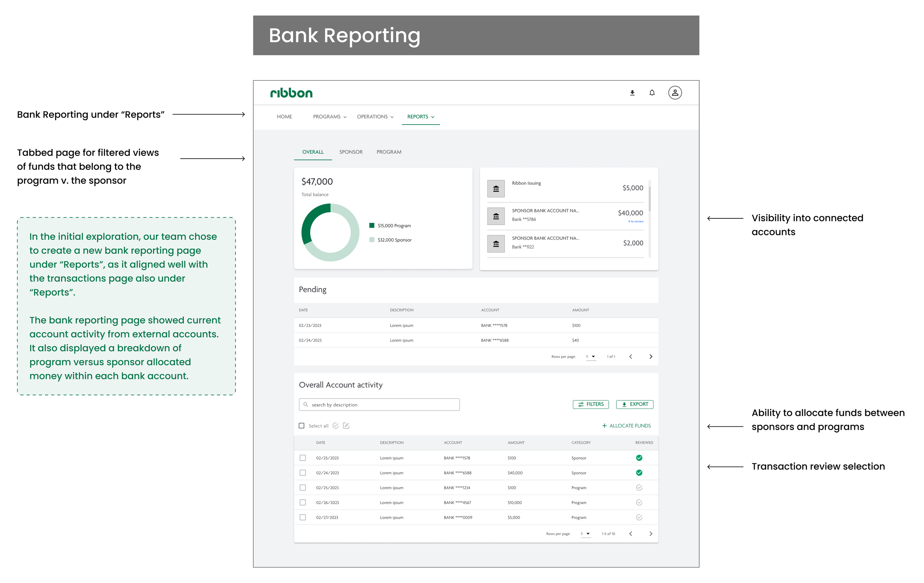
Task: Check the Select all checkbox
Action: pyautogui.click(x=302, y=426)
